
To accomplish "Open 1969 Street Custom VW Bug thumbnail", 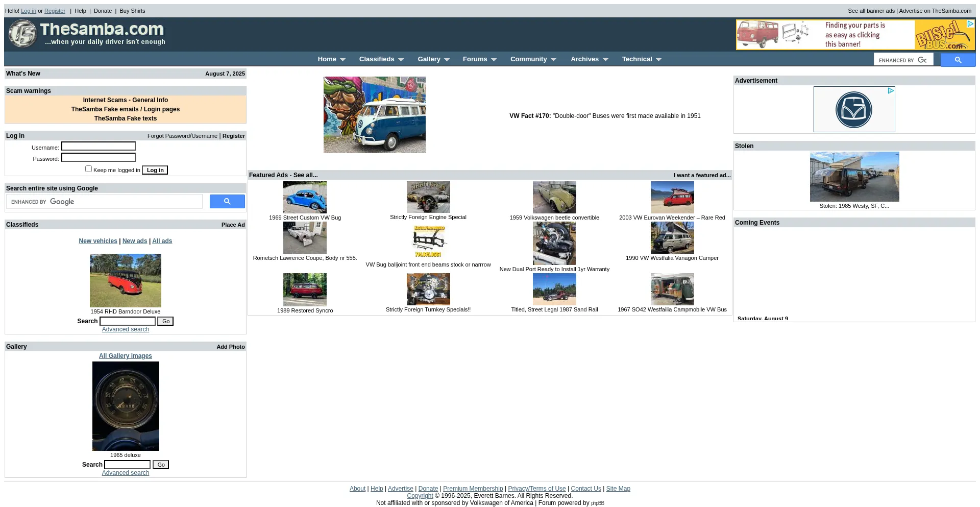I will coord(305,197).
